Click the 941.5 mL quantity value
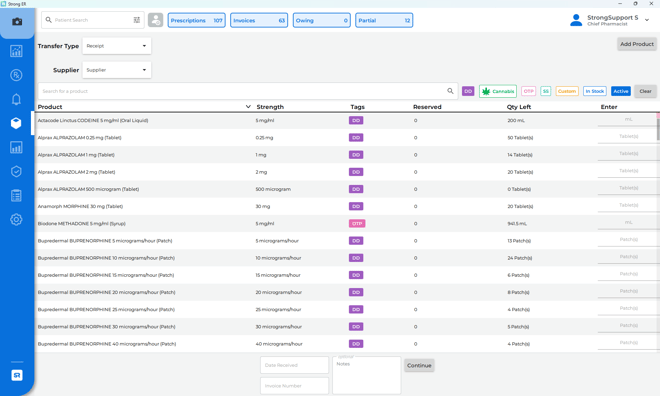The width and height of the screenshot is (660, 396). click(x=516, y=223)
